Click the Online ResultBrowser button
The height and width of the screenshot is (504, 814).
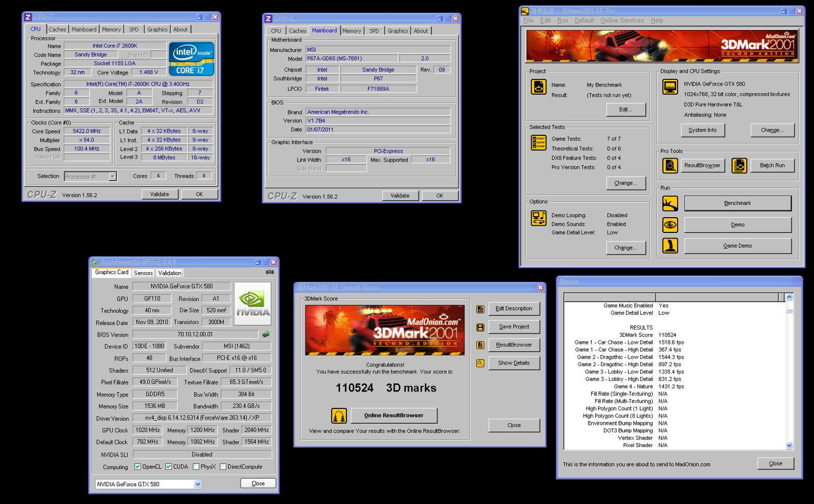(394, 416)
